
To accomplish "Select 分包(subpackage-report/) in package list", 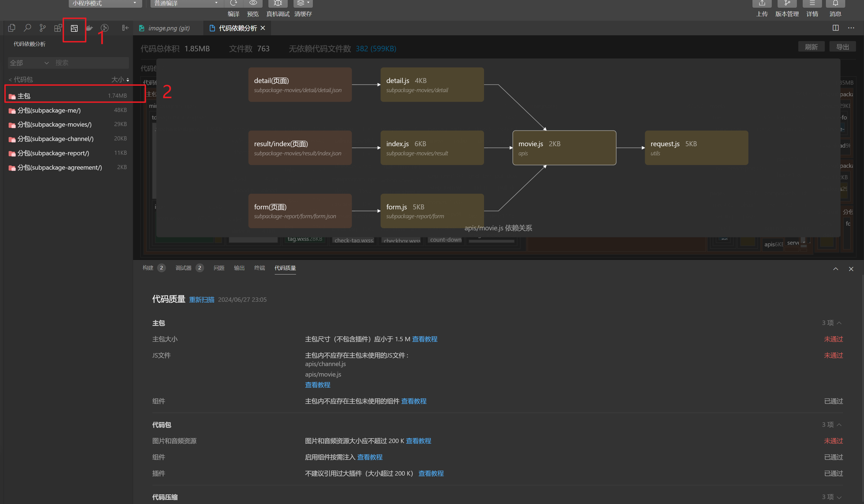I will pyautogui.click(x=68, y=153).
